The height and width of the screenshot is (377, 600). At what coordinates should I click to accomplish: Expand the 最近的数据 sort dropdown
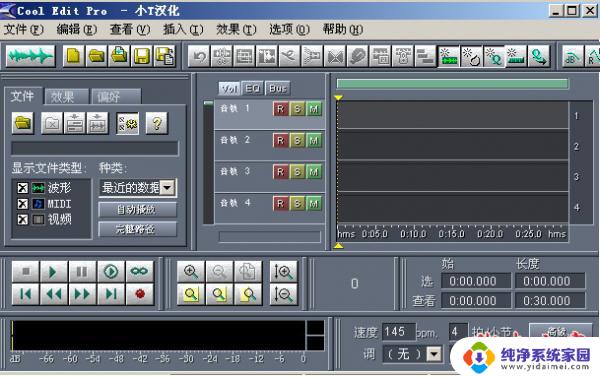pyautogui.click(x=168, y=188)
